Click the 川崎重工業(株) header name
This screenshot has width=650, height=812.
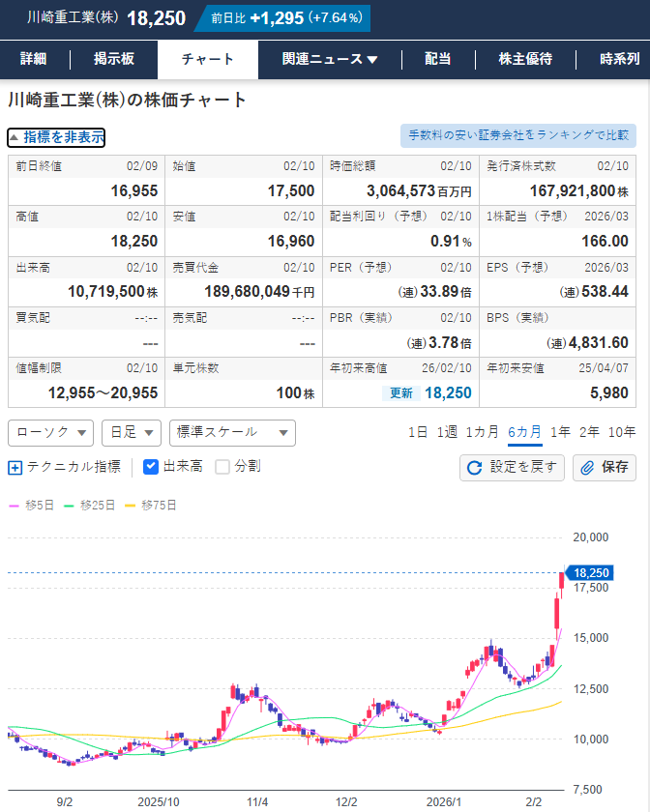pos(73,17)
